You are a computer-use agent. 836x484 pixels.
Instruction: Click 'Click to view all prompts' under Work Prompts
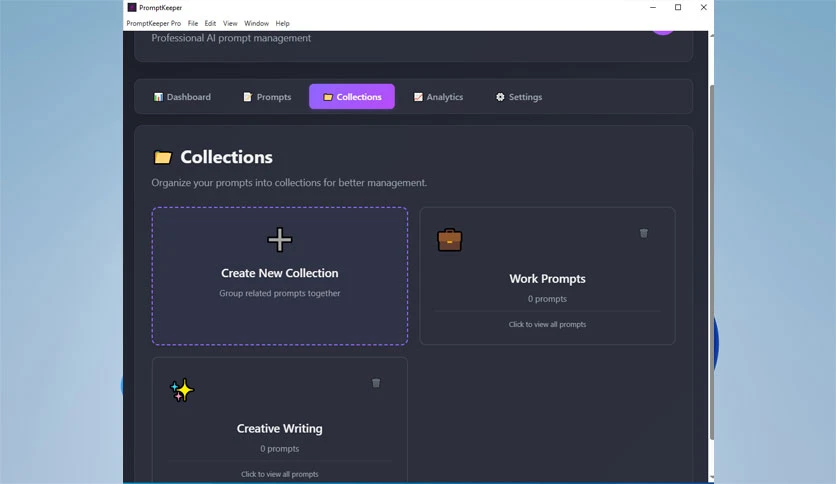click(x=547, y=324)
